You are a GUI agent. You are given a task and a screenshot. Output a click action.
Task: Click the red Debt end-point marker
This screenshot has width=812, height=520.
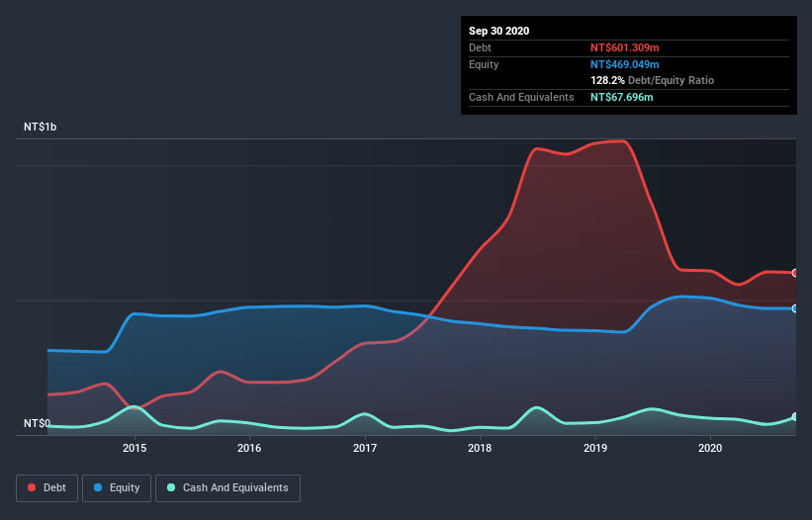(795, 273)
